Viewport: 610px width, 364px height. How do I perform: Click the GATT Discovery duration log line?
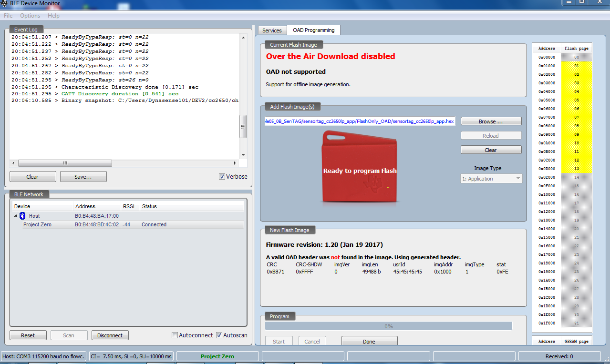pos(95,94)
